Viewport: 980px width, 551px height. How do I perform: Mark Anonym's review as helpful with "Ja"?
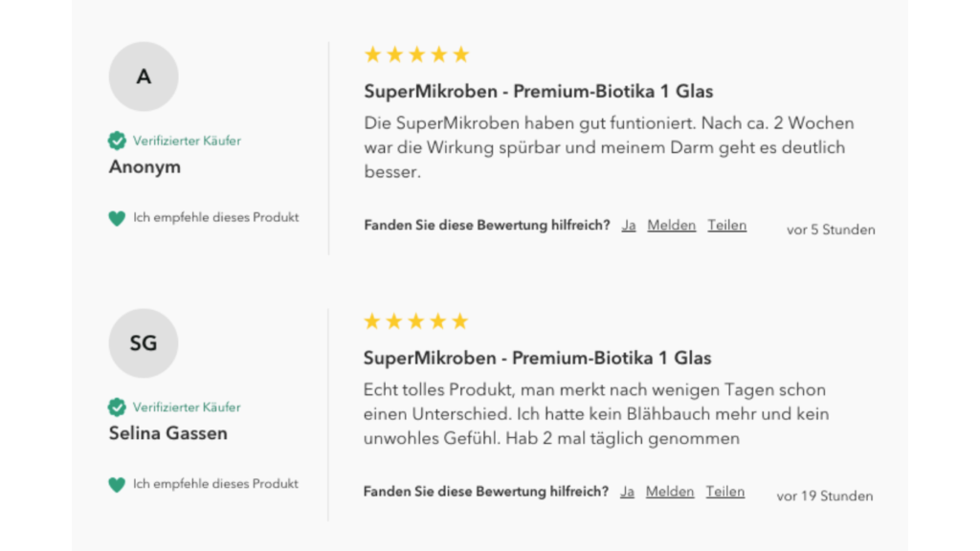(x=629, y=226)
